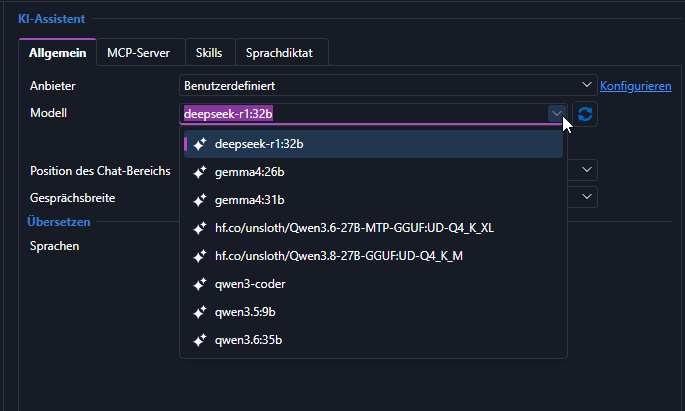The image size is (685, 411).
Task: Choose gemma4:26b model
Action: tap(373, 172)
